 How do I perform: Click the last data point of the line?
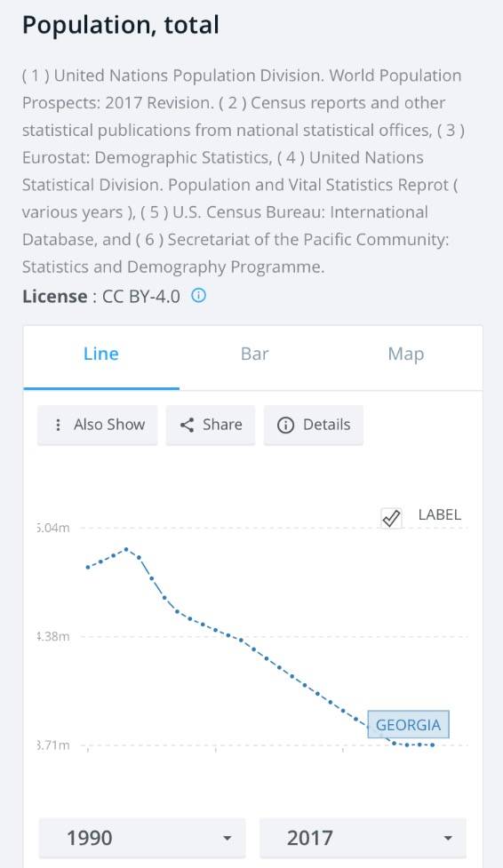[x=433, y=745]
